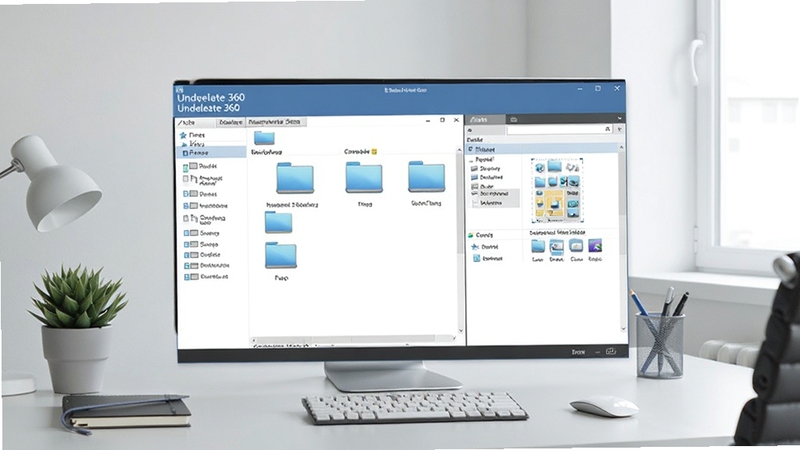Image resolution: width=800 pixels, height=450 pixels.
Task: Open the third icon in the bottom icon row
Action: [x=576, y=246]
